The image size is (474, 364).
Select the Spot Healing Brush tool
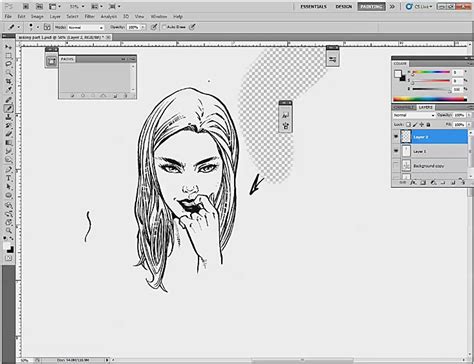tap(8, 100)
